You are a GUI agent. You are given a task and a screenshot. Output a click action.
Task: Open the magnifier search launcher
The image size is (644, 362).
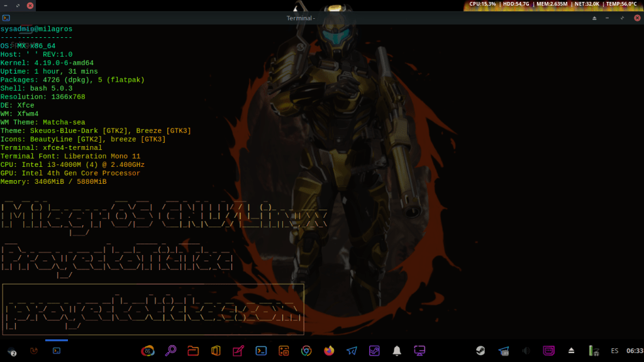pos(170,351)
